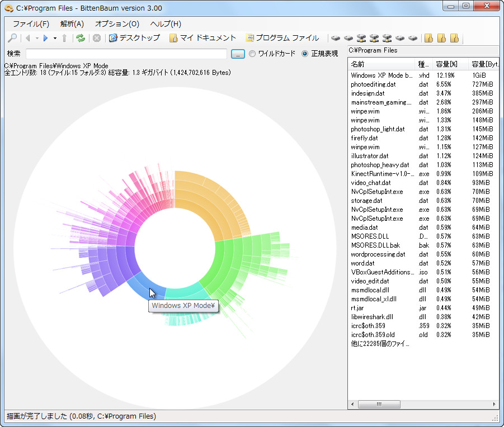Select photoediting.dat in the file list

[x=373, y=84]
